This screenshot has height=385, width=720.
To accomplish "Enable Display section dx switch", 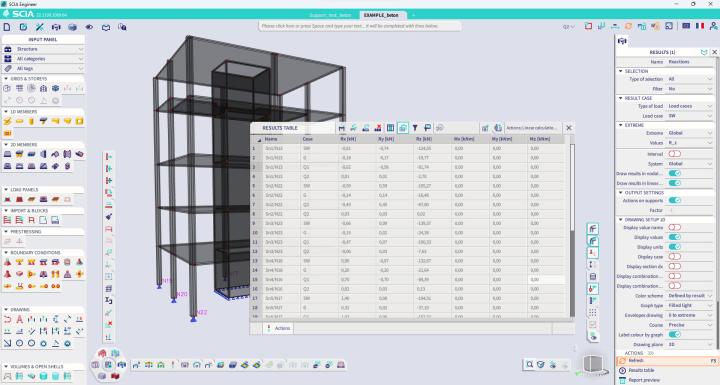I will [x=675, y=266].
